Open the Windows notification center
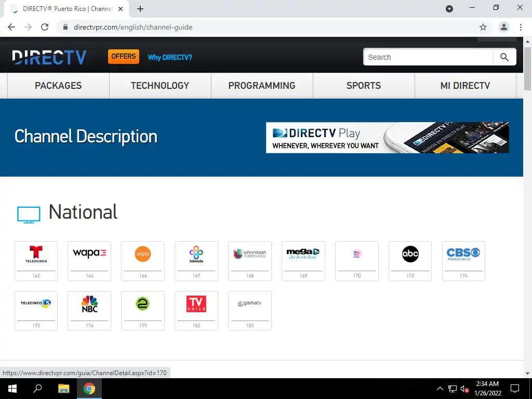This screenshot has height=399, width=532. 515,389
